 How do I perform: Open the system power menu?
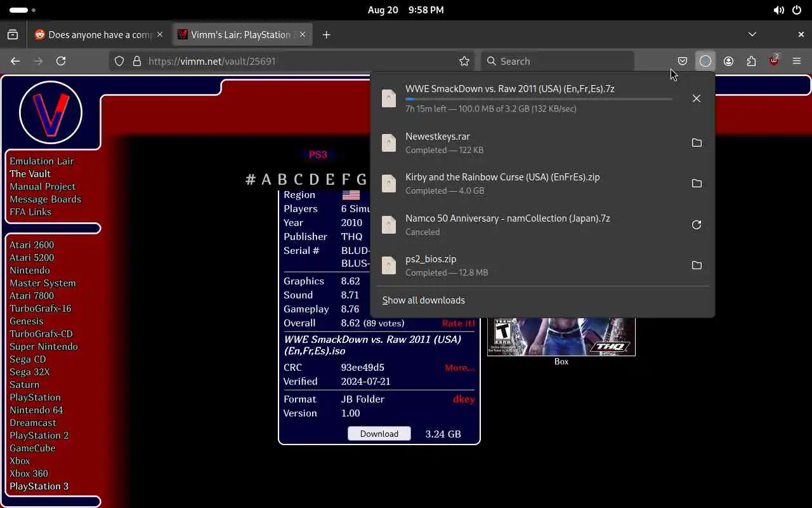797,10
